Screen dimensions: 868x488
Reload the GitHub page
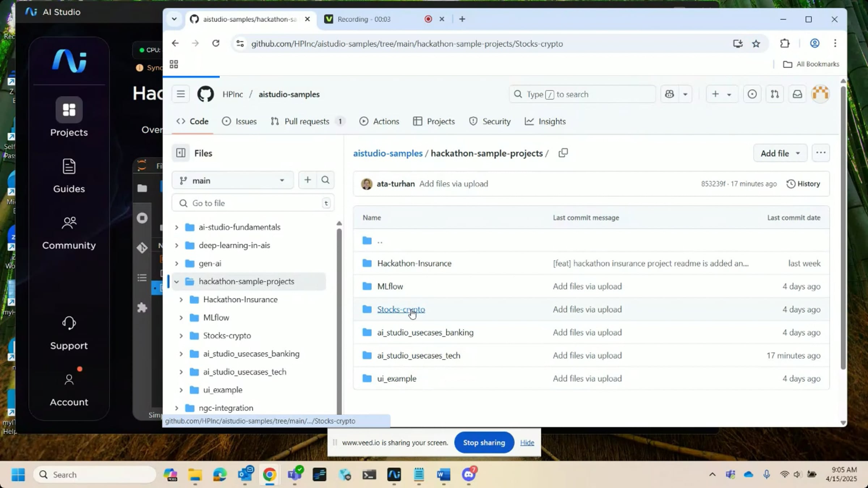[x=216, y=43]
